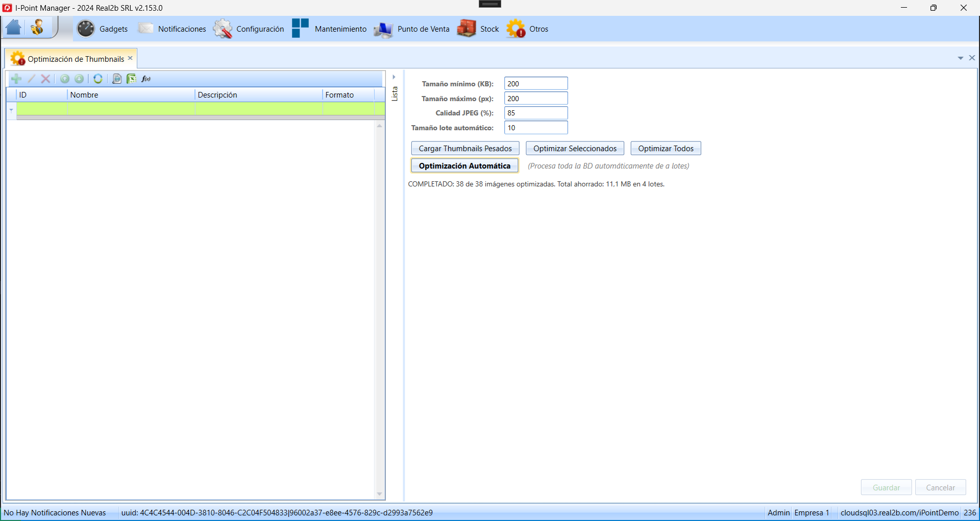
Task: Click the list scrollbar up arrow
Action: (379, 126)
